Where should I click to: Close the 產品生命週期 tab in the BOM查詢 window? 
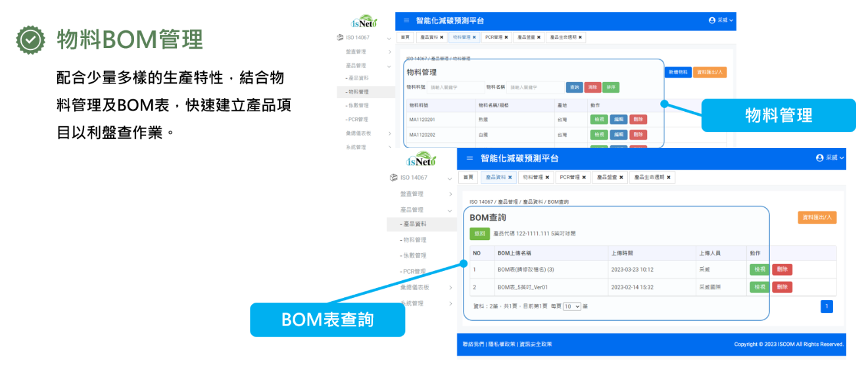click(x=669, y=178)
